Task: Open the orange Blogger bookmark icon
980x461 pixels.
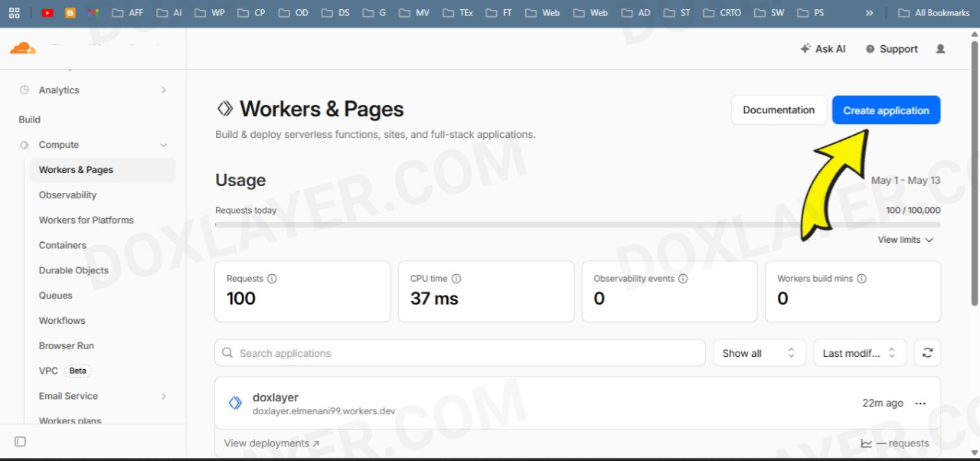Action: (70, 13)
